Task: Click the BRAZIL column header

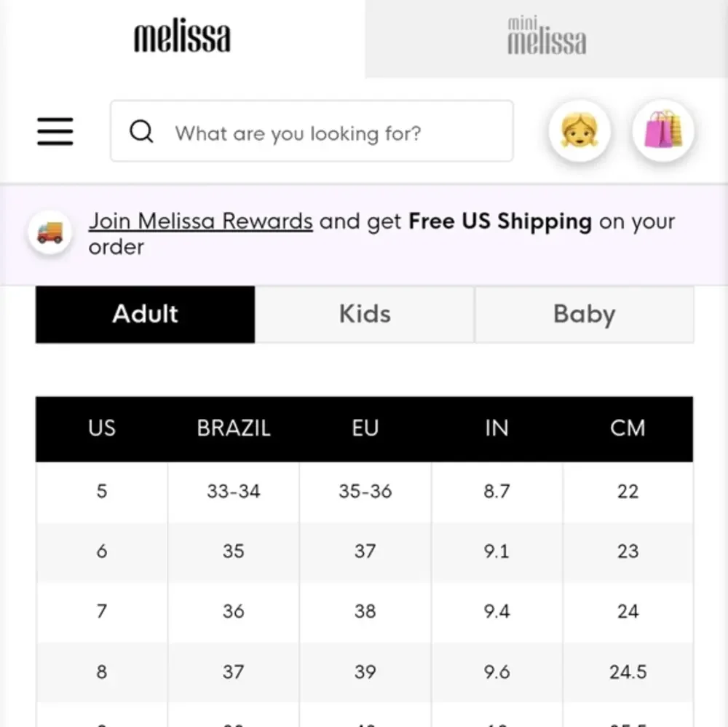Action: (x=233, y=428)
